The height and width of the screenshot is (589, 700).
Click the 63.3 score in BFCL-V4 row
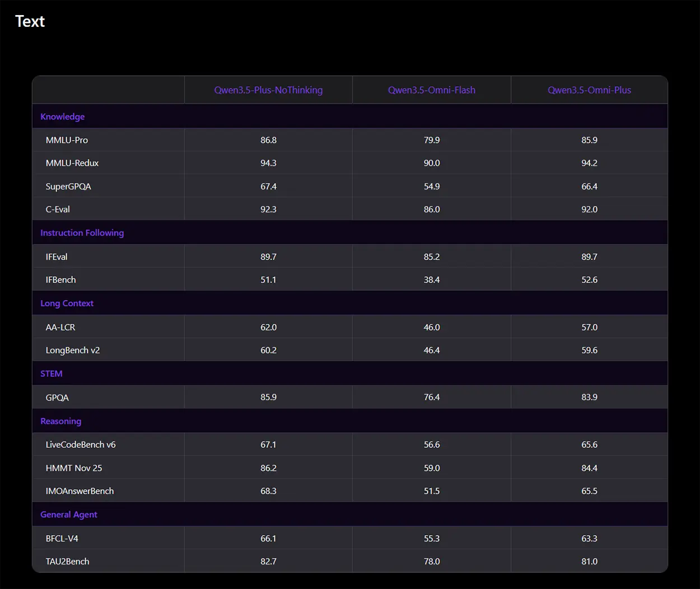pyautogui.click(x=589, y=538)
